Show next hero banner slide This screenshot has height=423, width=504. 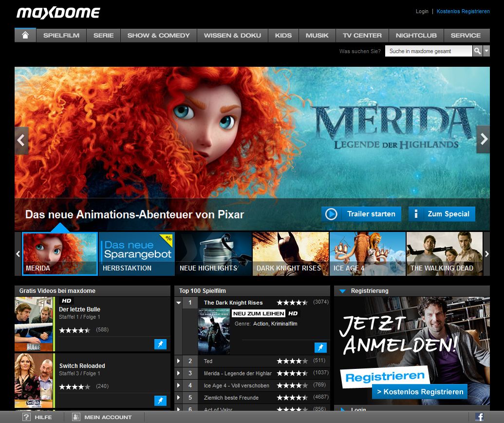coord(483,139)
